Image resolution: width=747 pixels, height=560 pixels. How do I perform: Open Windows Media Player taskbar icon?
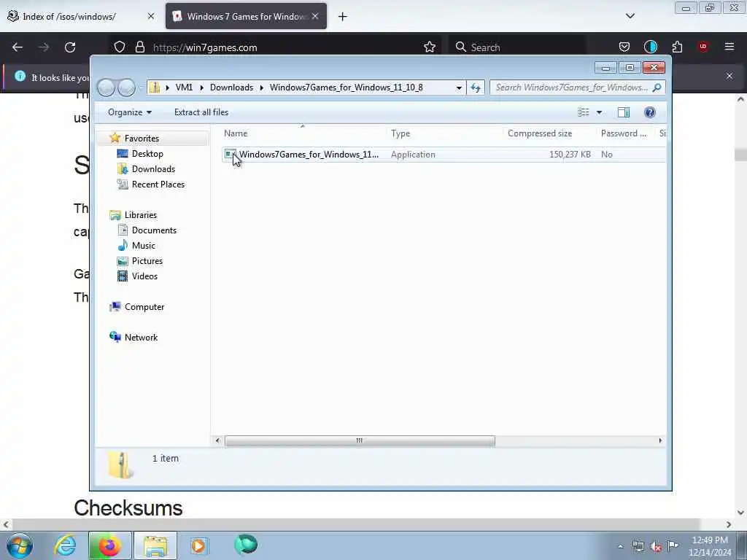[x=200, y=545]
